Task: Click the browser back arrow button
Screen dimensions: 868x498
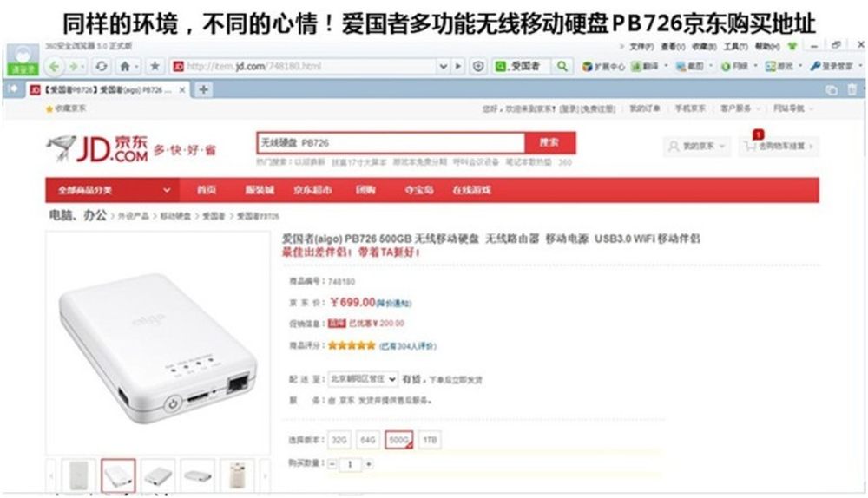Action: pyautogui.click(x=54, y=67)
